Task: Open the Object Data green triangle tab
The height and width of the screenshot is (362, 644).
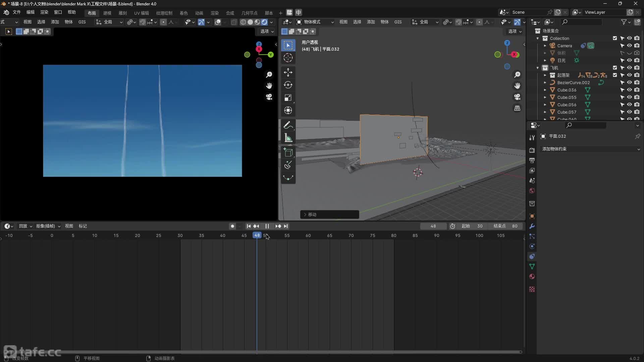Action: [x=532, y=266]
